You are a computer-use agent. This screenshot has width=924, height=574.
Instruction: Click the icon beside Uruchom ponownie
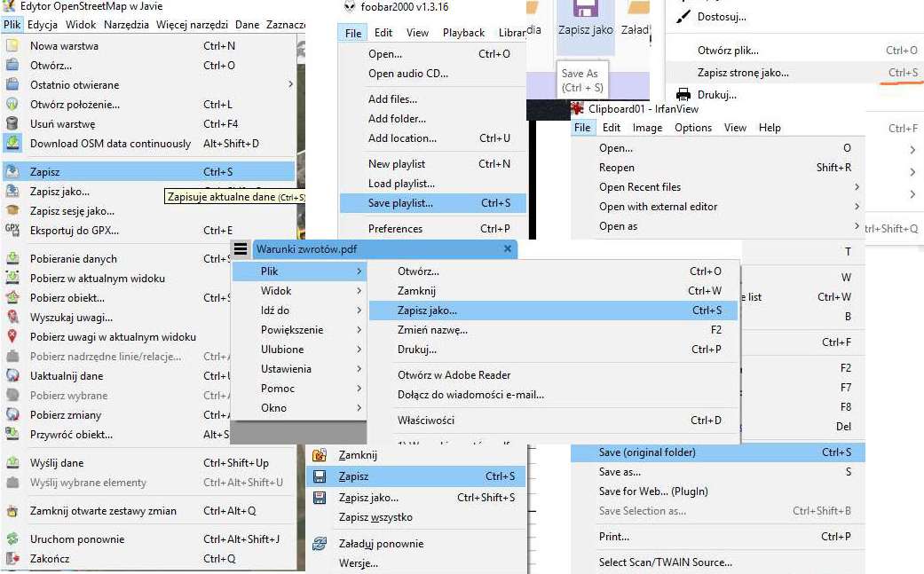[x=12, y=539]
